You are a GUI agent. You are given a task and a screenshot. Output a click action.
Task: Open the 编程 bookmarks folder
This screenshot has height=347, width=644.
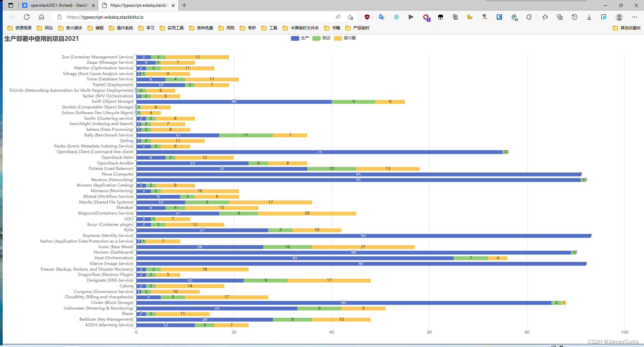(95, 28)
